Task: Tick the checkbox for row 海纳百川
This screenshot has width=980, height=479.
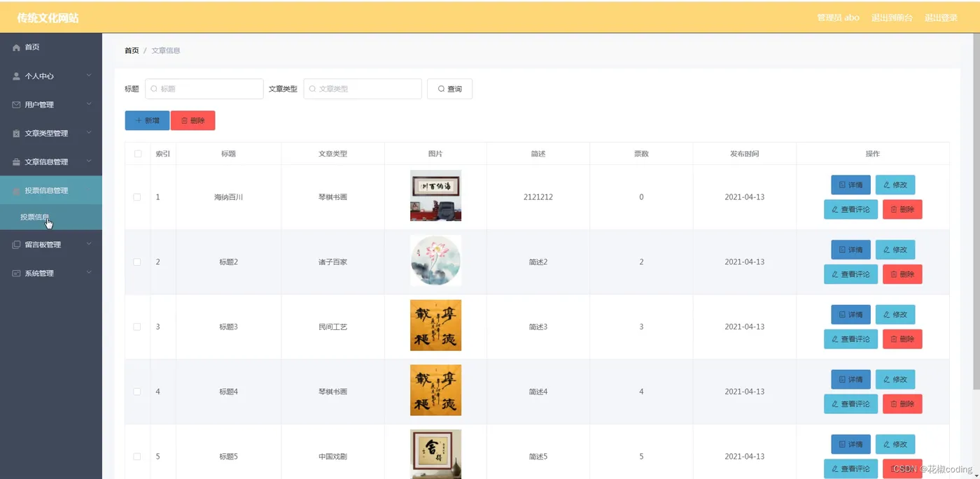Action: coord(137,197)
